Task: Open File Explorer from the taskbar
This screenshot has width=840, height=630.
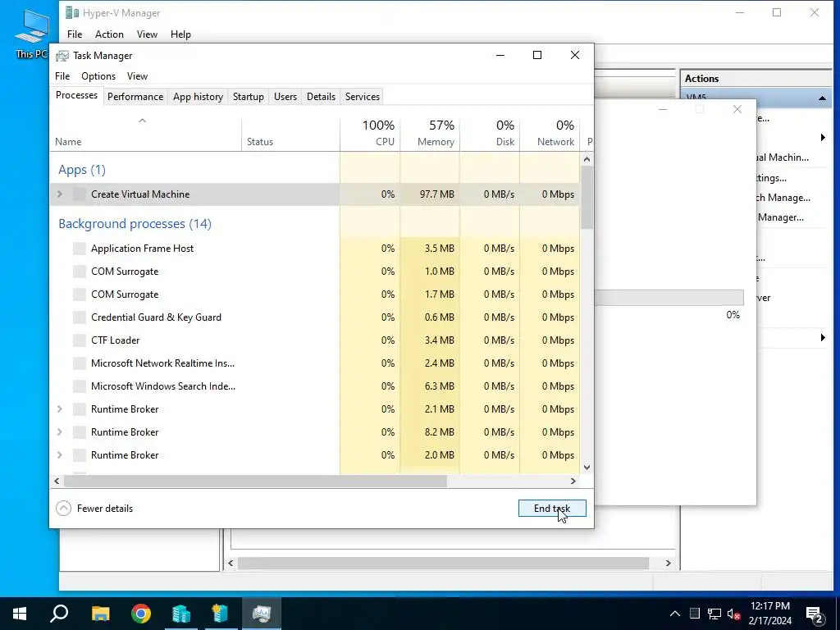Action: tap(100, 614)
